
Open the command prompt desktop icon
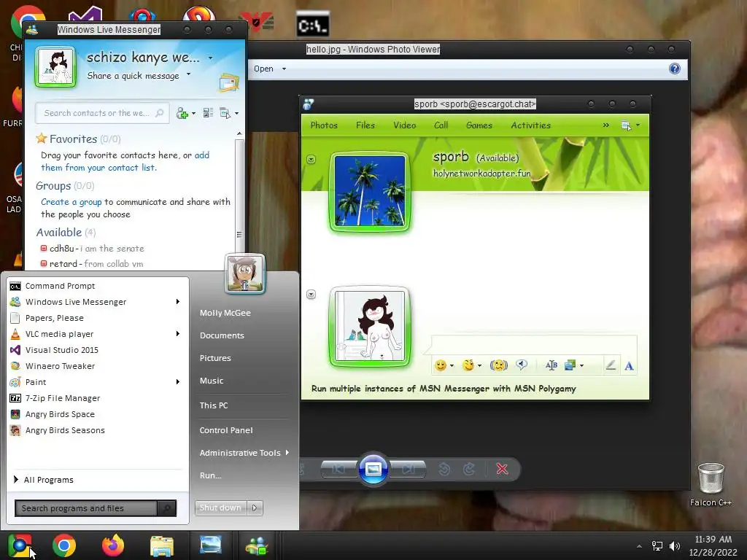312,24
